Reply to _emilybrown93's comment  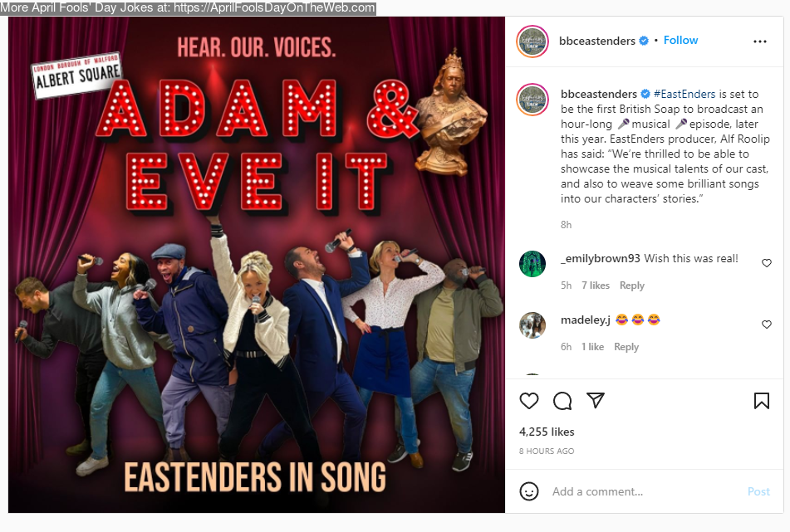point(632,286)
